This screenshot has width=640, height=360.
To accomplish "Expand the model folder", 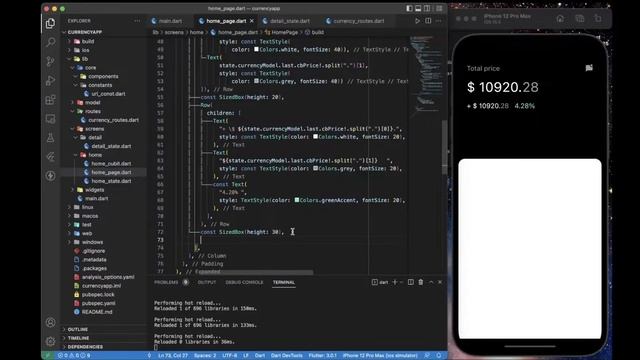I will (x=93, y=102).
